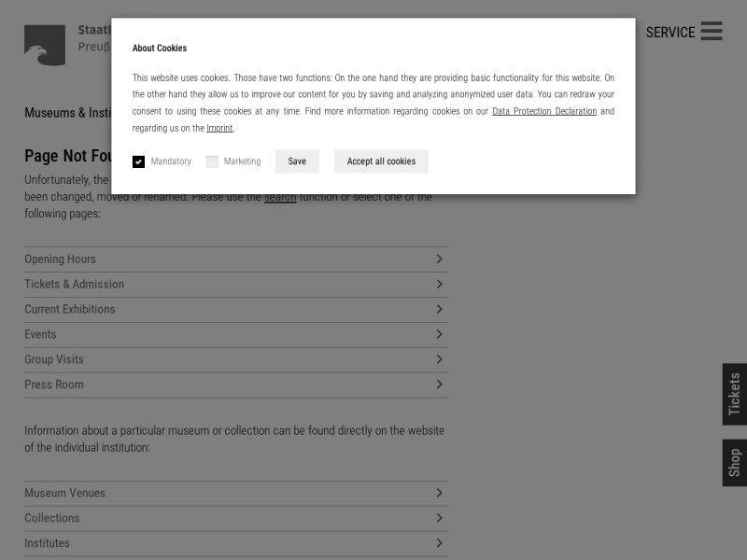The height and width of the screenshot is (560, 747).
Task: Open the Tickets side tab
Action: [x=735, y=394]
